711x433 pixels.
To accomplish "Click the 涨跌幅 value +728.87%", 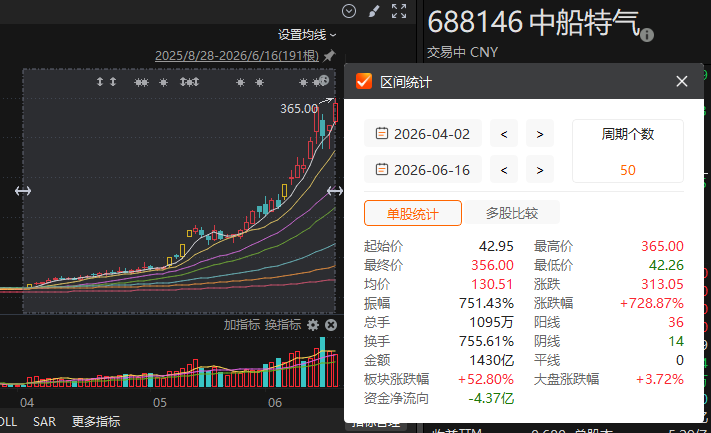I will 652,303.
